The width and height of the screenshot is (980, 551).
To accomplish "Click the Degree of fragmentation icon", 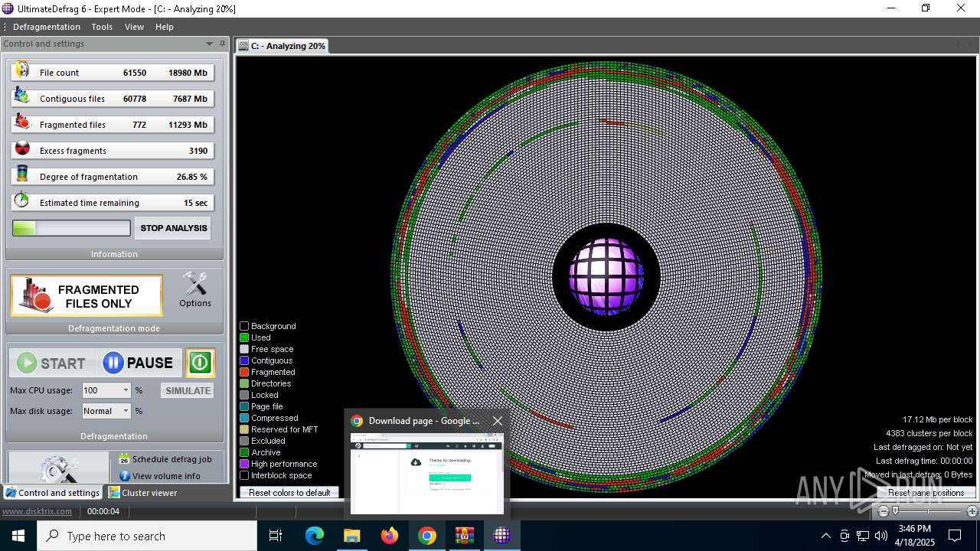I will [22, 175].
